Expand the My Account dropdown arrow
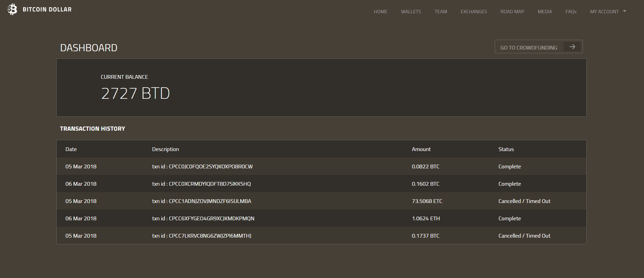This screenshot has width=644, height=278. click(625, 11)
